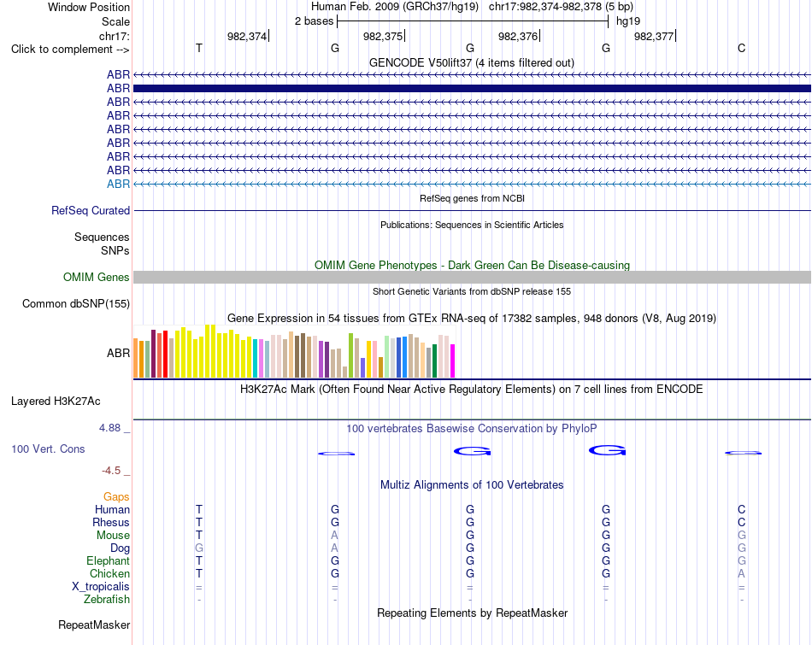Open RefSeq genes from NCBI title
This screenshot has width=812, height=645.
click(472, 198)
